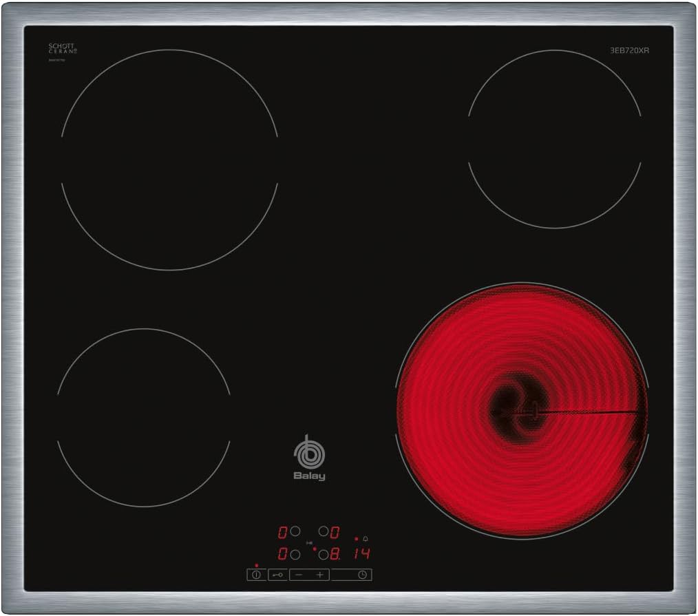Click the heat level display showing 8
698x616 pixels.
[x=335, y=554]
